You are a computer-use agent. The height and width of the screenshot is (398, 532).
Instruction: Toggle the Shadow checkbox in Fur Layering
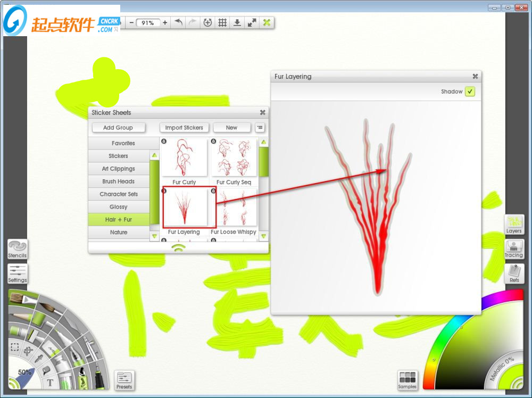(470, 92)
